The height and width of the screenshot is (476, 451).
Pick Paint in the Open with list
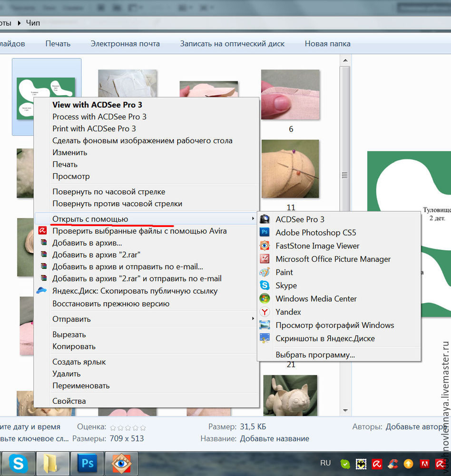point(339,272)
